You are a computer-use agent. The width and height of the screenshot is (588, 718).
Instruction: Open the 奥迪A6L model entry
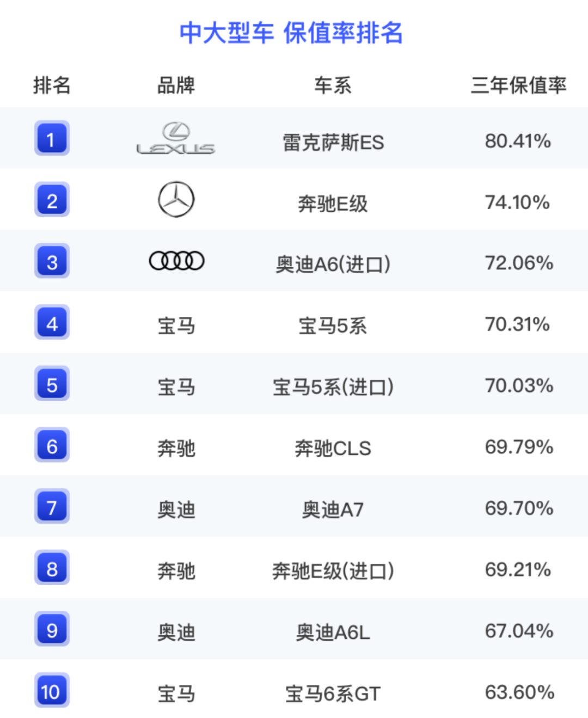[333, 632]
